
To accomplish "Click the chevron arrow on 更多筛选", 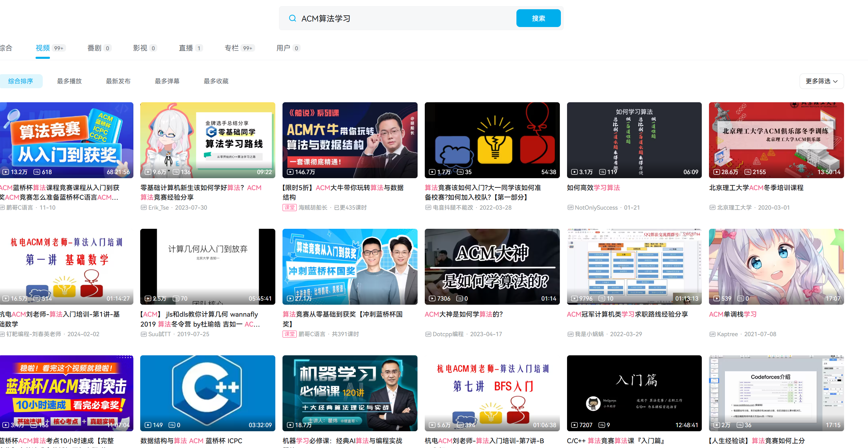I will coord(836,81).
